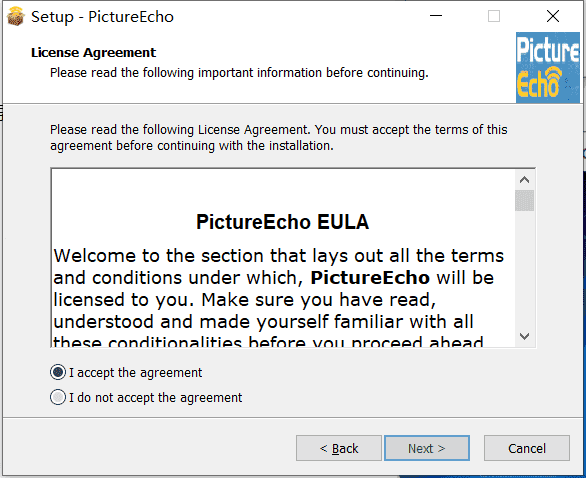Image resolution: width=586 pixels, height=478 pixels.
Task: Click the PictureEcho setup box icon
Action: (x=15, y=16)
